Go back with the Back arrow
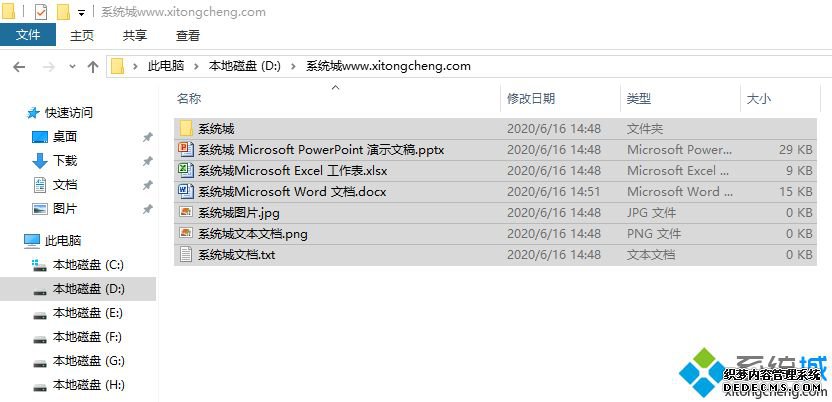 pyautogui.click(x=19, y=67)
